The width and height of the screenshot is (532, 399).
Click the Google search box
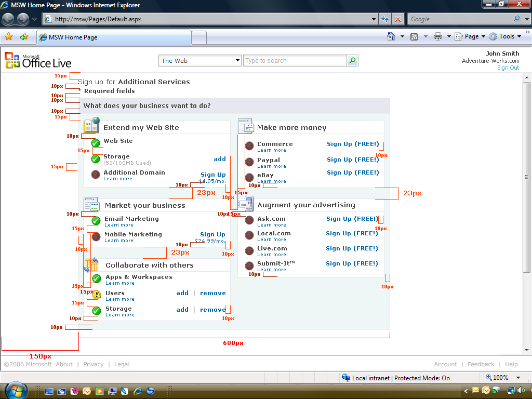pos(460,19)
